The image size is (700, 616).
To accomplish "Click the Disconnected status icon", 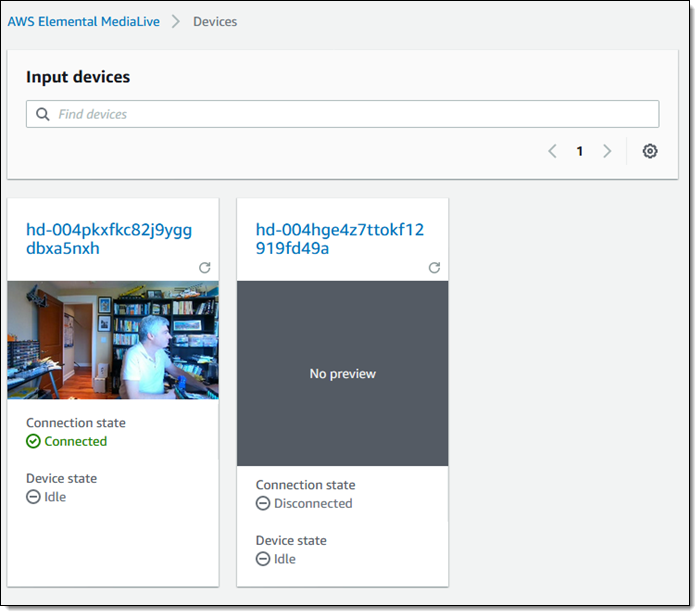I will (263, 503).
